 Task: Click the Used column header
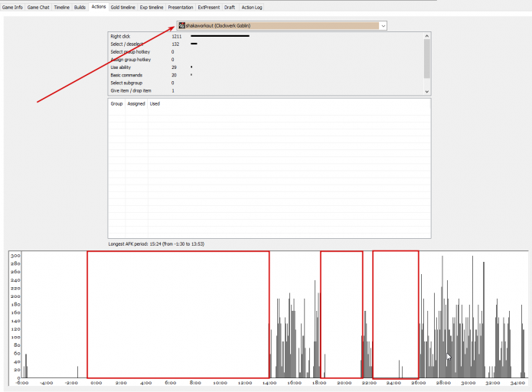pyautogui.click(x=155, y=104)
